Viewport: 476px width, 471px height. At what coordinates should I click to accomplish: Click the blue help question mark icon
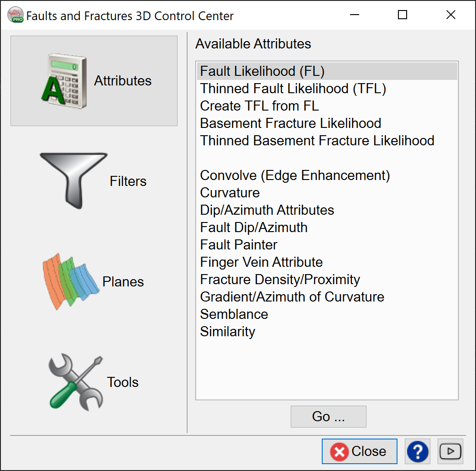[417, 451]
